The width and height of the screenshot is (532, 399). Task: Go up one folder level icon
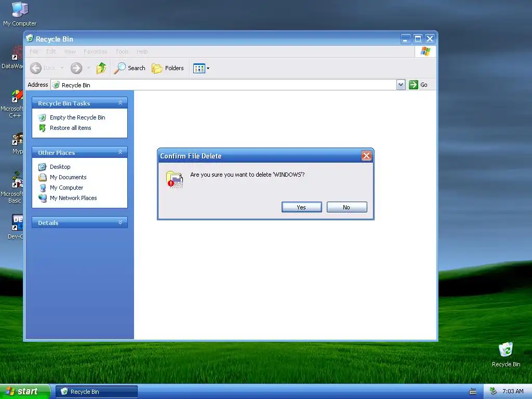click(101, 68)
